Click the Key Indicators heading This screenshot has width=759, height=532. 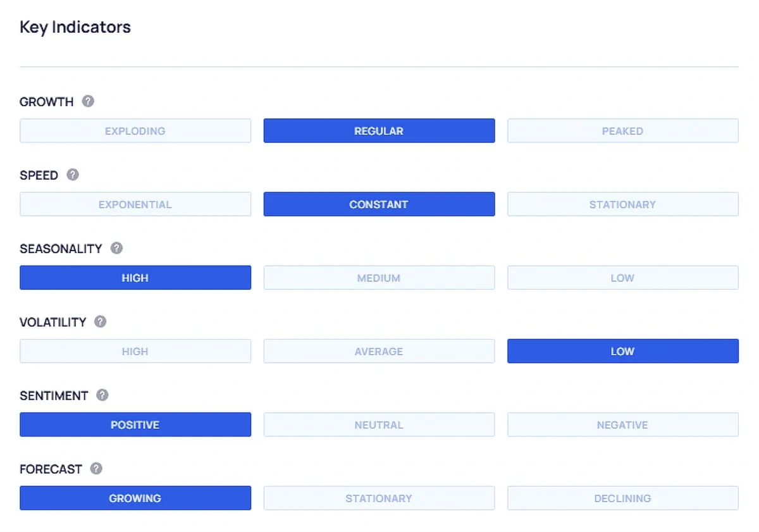[x=75, y=27]
